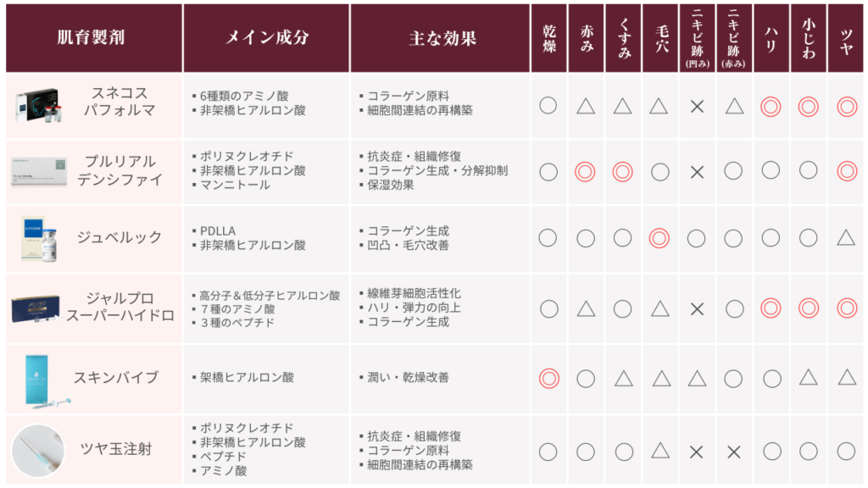This screenshot has height=488, width=868.
Task: Click the triangle for ジュベルック ツヤ
Action: click(x=845, y=238)
